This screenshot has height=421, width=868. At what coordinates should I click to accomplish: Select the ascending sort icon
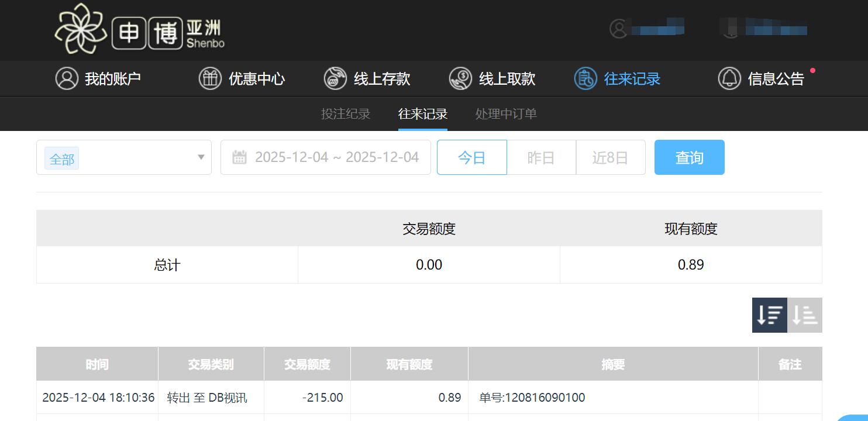click(804, 315)
